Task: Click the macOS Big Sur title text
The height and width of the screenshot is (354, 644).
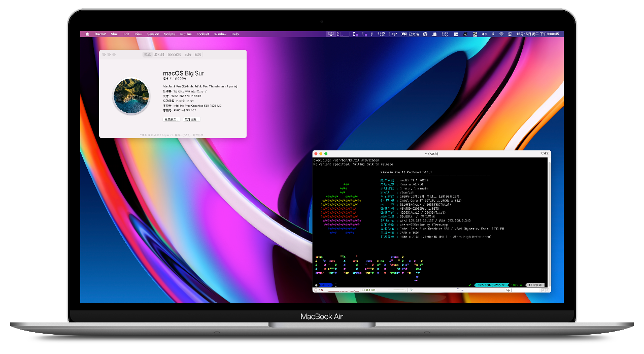Action: coord(183,73)
